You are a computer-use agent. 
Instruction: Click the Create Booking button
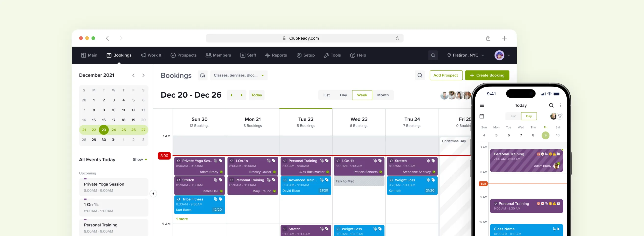pyautogui.click(x=487, y=75)
